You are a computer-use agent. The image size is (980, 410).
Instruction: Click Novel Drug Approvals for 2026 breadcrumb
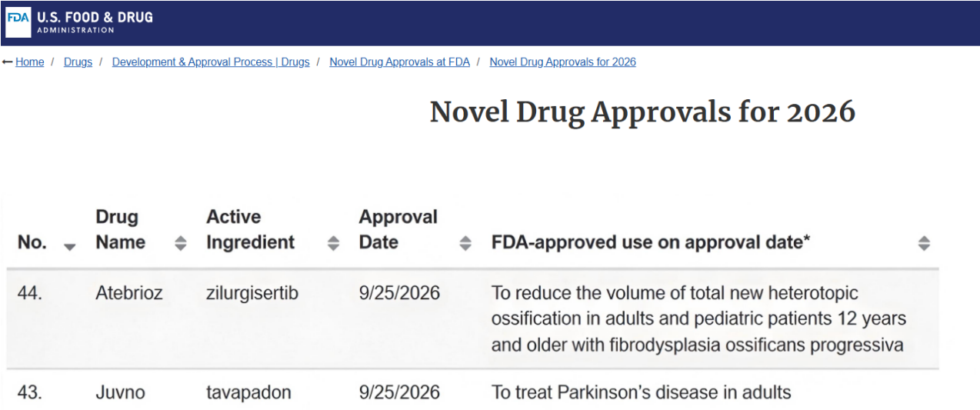click(x=563, y=62)
